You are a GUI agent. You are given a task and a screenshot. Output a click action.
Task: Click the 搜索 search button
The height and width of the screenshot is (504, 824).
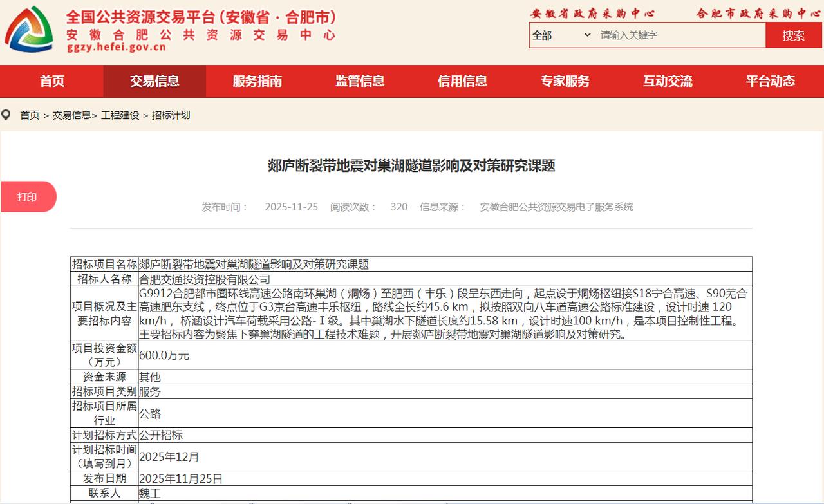pyautogui.click(x=793, y=35)
